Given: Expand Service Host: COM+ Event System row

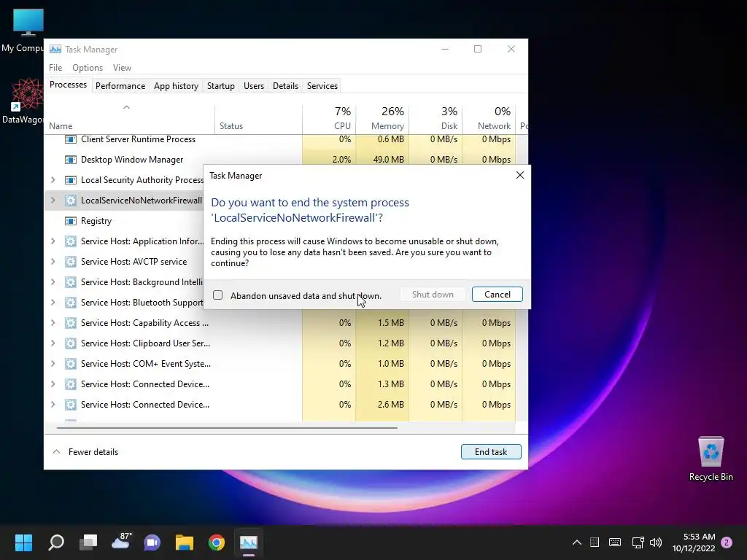Looking at the screenshot, I should (x=53, y=364).
